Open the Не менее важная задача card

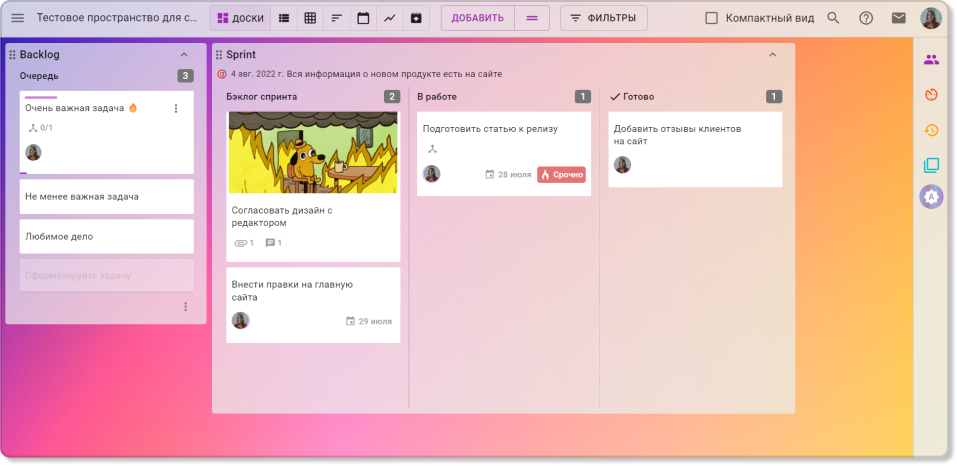tap(107, 196)
